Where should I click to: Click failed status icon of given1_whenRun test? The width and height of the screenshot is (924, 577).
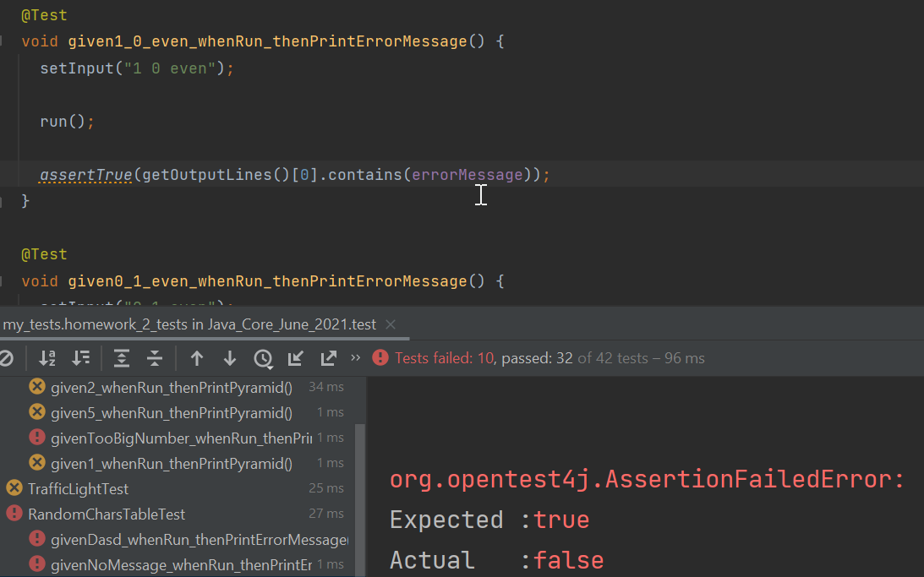click(37, 462)
